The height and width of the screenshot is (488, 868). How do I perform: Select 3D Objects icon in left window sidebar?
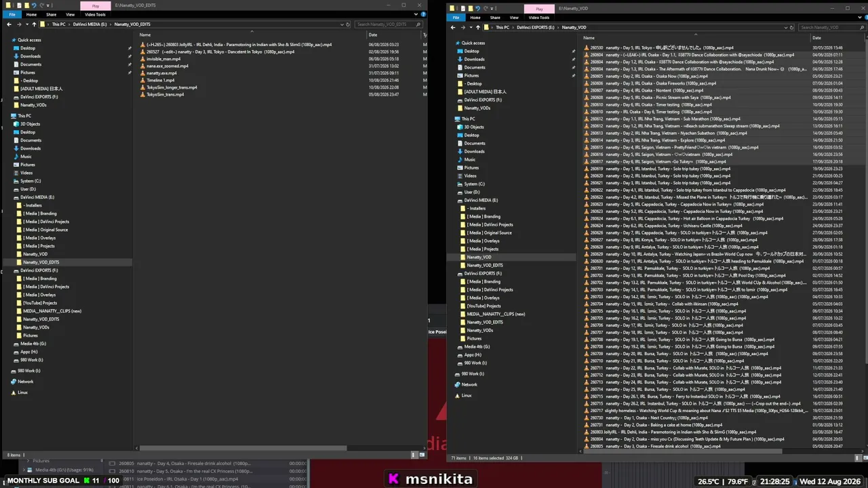[x=16, y=124]
